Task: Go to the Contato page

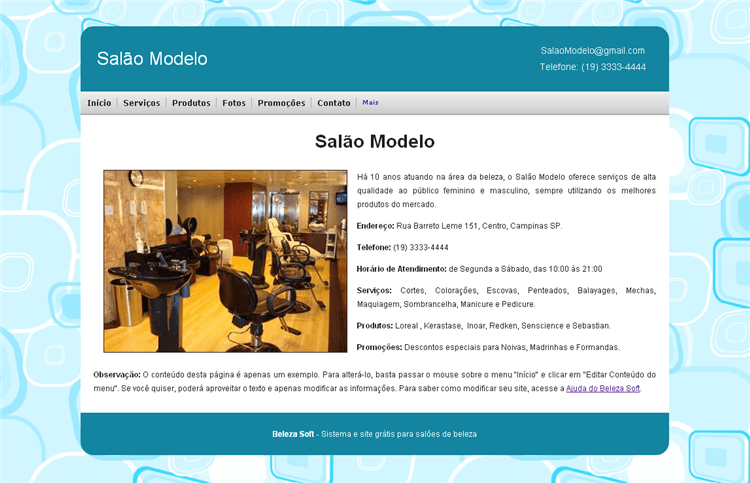Action: click(x=334, y=103)
